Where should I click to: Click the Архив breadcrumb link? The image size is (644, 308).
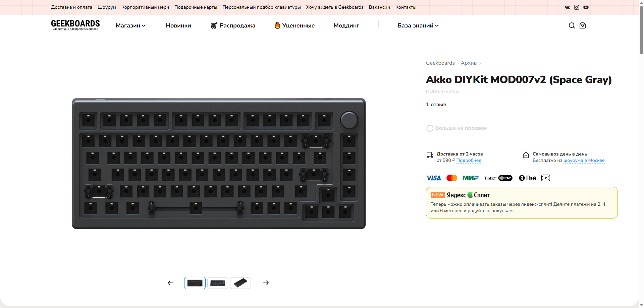469,63
